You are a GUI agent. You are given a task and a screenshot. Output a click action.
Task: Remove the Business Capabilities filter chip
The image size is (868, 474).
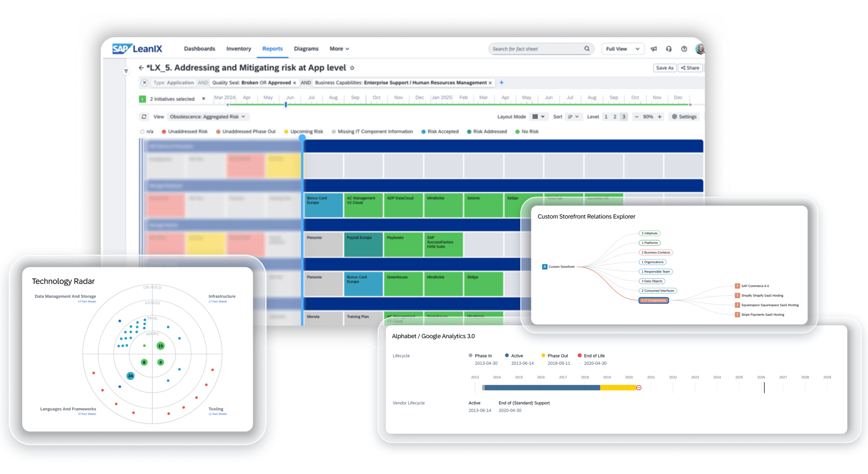click(x=490, y=83)
